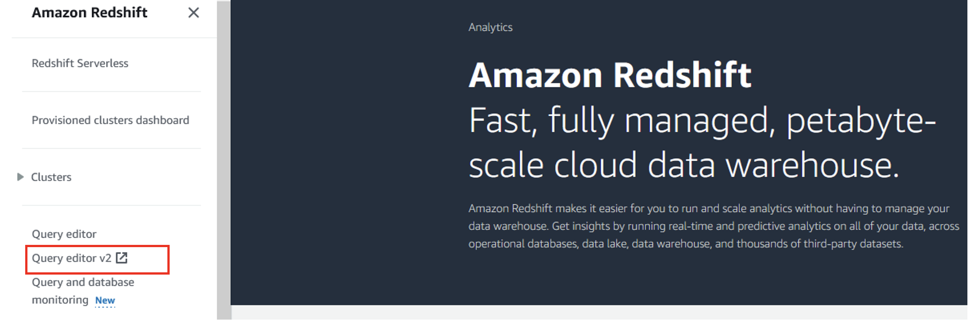The image size is (980, 325).
Task: Click the divider below the sidebar title
Action: coord(114,38)
